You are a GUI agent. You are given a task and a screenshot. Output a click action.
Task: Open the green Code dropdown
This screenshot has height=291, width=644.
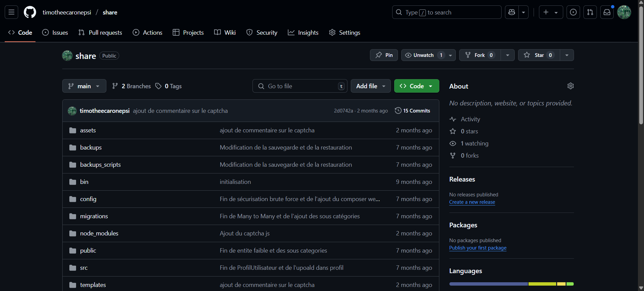pos(416,86)
